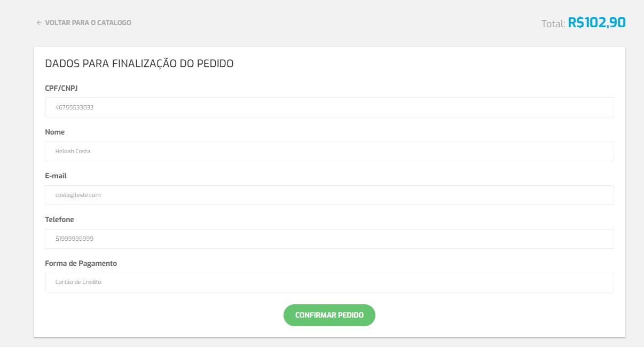Go back via Voltar para o catalogo
This screenshot has width=644, height=347.
tap(88, 23)
